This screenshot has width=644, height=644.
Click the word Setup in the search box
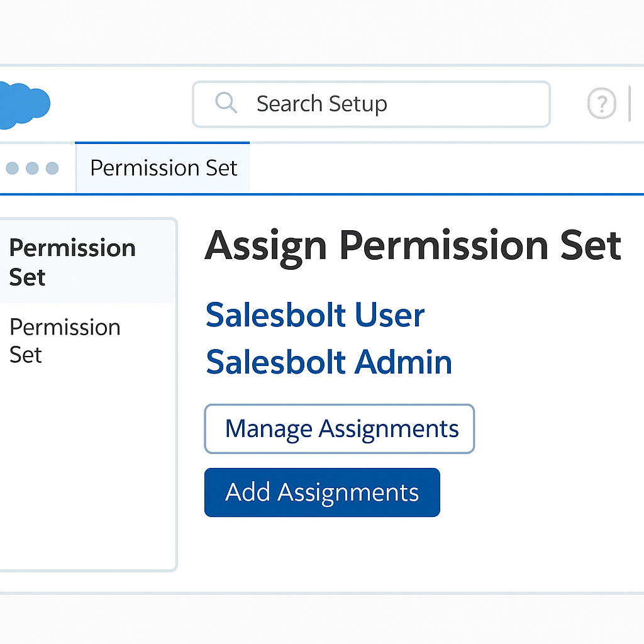coord(357,104)
